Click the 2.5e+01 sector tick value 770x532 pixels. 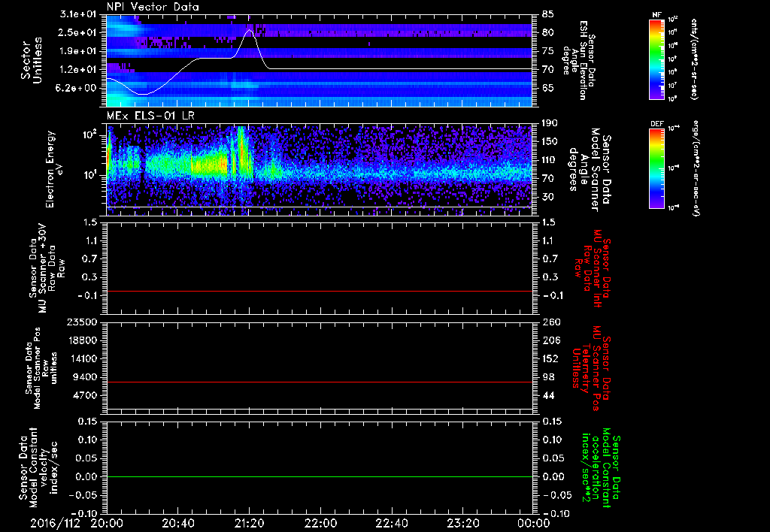pyautogui.click(x=78, y=32)
